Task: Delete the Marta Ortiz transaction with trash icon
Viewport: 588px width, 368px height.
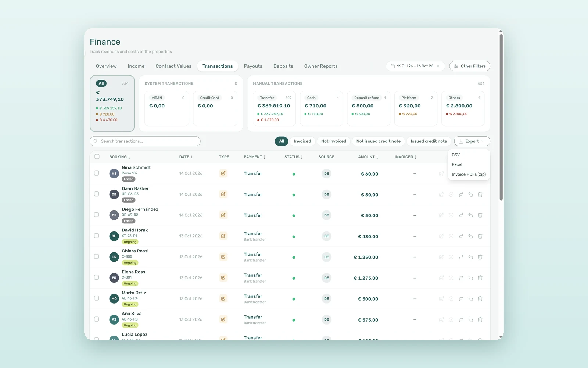Action: 480,299
